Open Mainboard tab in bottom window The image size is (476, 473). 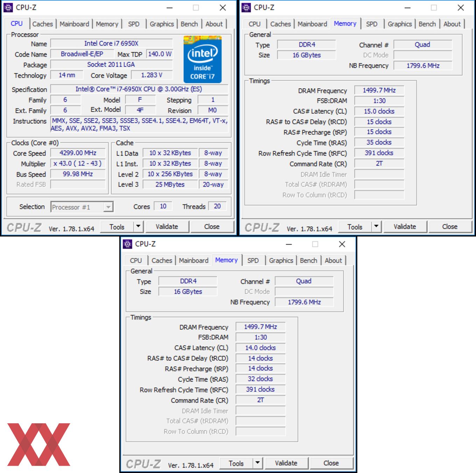(x=194, y=260)
